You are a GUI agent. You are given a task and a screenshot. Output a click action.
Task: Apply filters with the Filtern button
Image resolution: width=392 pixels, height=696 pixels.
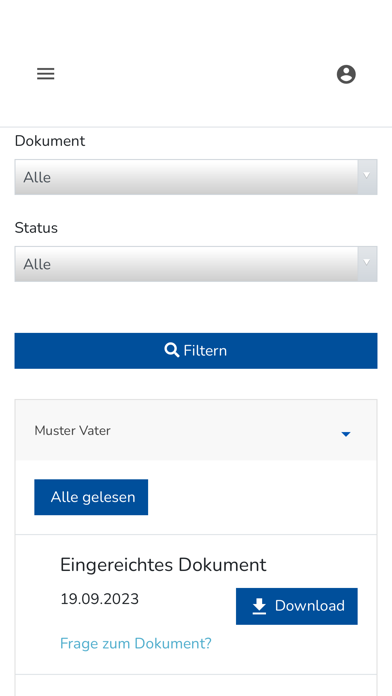click(x=196, y=351)
